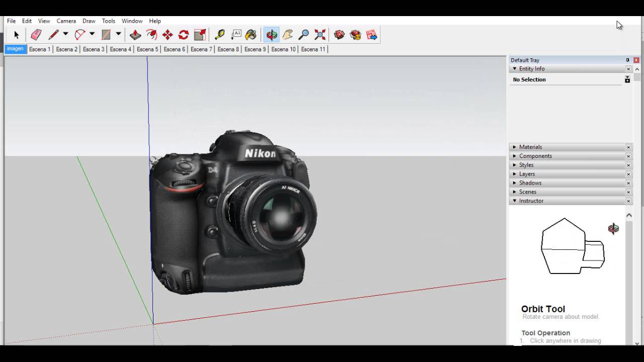Image resolution: width=644 pixels, height=362 pixels.
Task: Expand the Components panel
Action: pos(514,156)
